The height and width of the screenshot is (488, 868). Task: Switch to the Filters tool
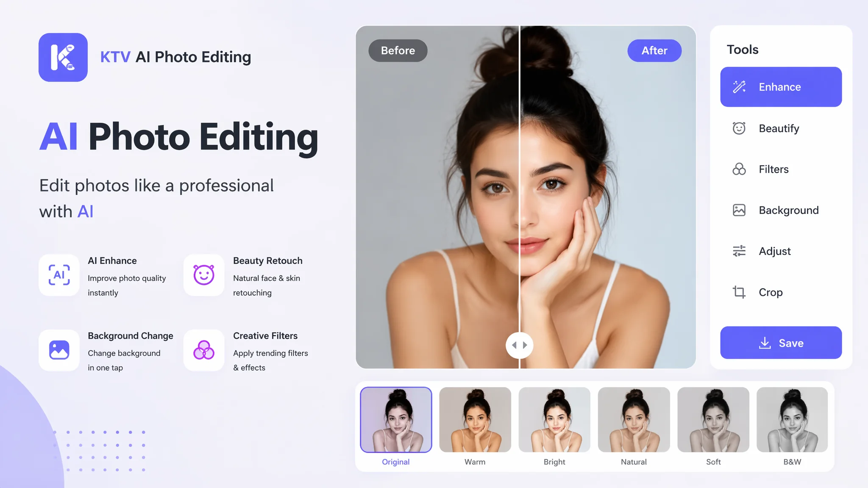(x=781, y=169)
